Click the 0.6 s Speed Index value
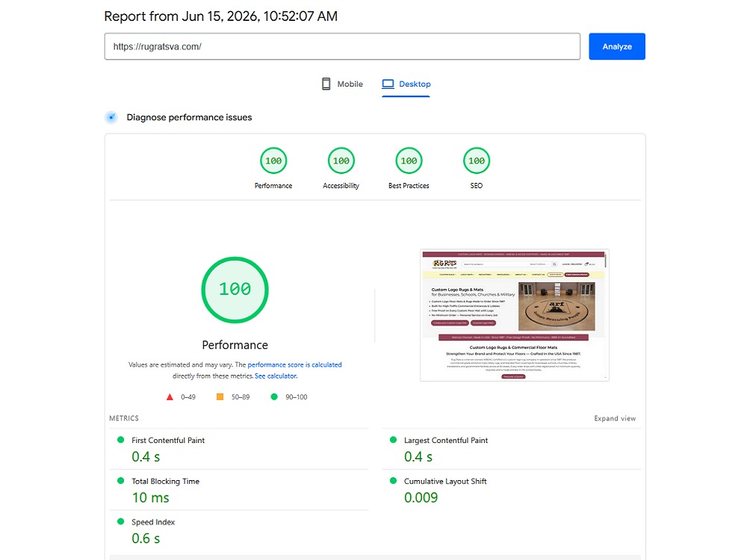This screenshot has width=747, height=560. click(x=146, y=538)
